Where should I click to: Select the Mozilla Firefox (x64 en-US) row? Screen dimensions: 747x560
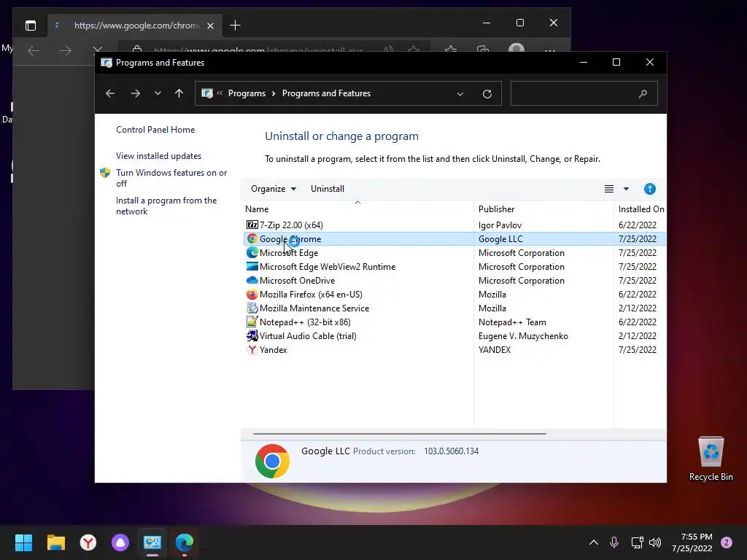click(454, 295)
